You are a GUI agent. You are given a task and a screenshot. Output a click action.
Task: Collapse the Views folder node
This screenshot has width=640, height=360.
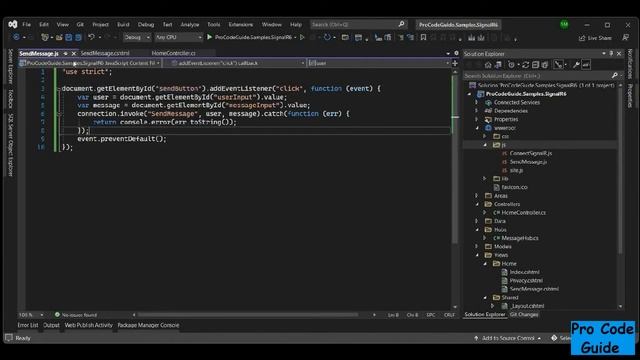pos(477,255)
